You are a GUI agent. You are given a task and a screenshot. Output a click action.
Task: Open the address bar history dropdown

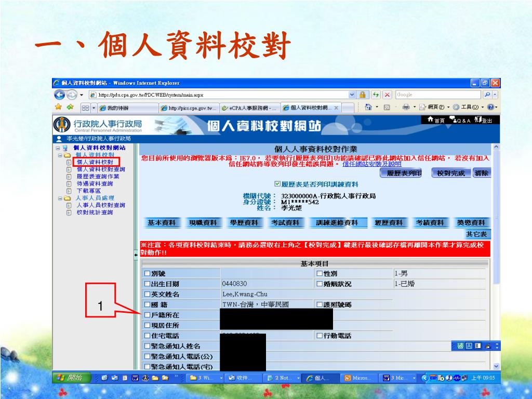pyautogui.click(x=352, y=95)
